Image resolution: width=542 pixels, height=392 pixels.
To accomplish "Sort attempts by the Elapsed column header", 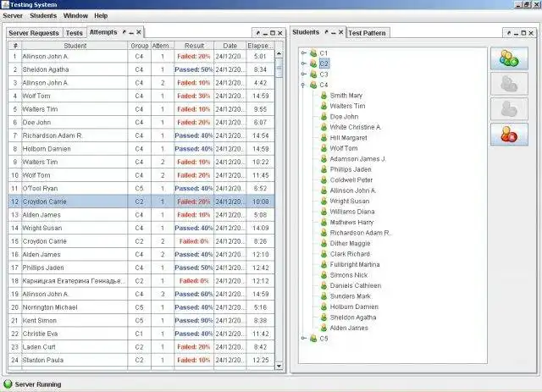I will pyautogui.click(x=260, y=46).
